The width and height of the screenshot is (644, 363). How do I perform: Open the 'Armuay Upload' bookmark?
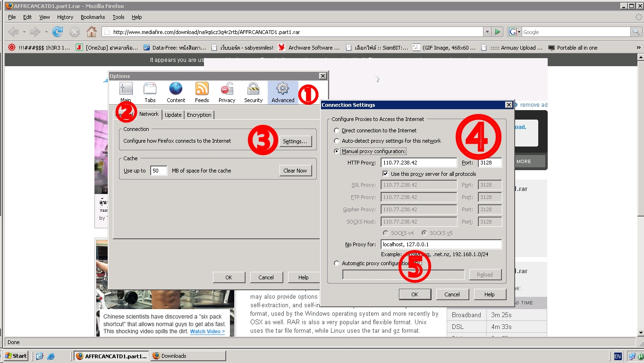[x=512, y=48]
